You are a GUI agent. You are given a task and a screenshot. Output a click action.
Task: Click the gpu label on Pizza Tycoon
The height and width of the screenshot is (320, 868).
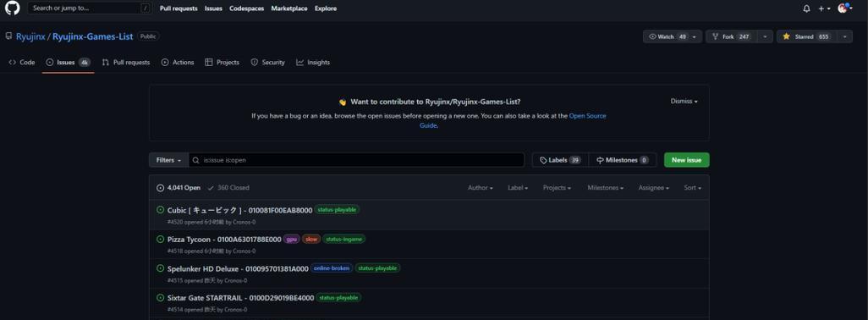pyautogui.click(x=291, y=240)
